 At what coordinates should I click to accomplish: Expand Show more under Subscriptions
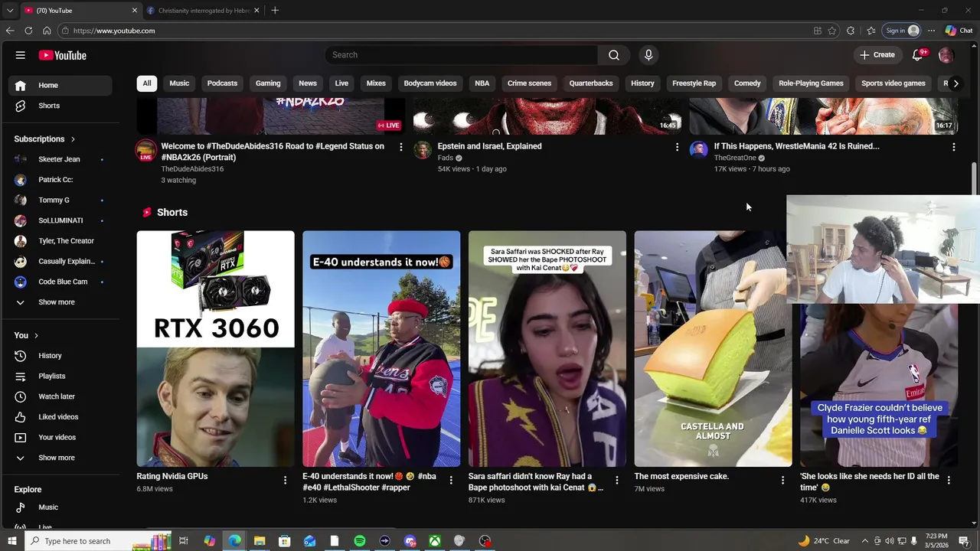(62, 302)
